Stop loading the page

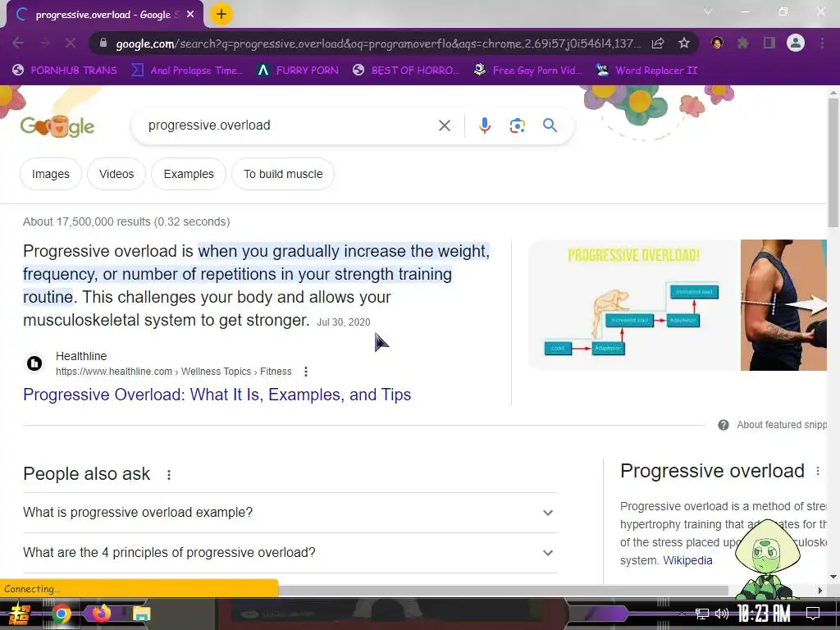tap(71, 43)
